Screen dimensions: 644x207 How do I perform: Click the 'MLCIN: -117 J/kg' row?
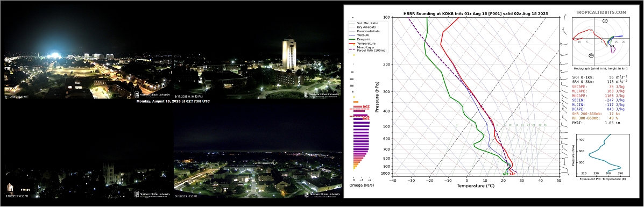(598, 105)
